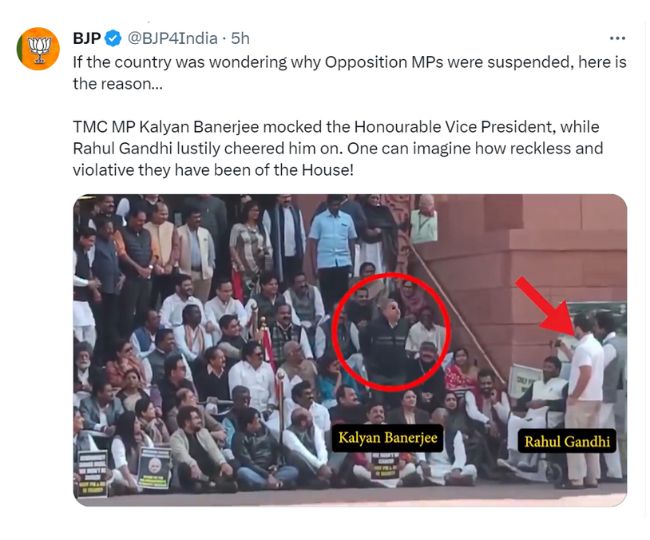Click the yellow Kalyan Banerjee caption label
The image size is (650, 540).
[x=388, y=438]
